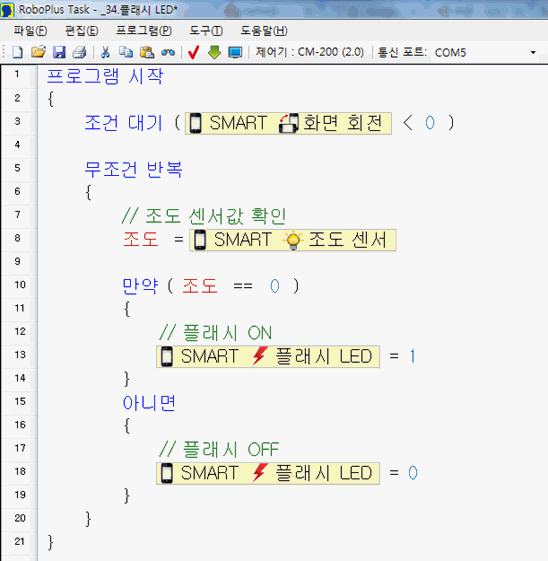The height and width of the screenshot is (561, 548).
Task: Select line number 21
Action: 20,541
